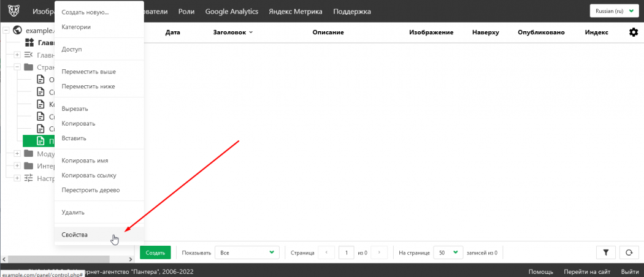Click the dashboard icon next to Главная
The height and width of the screenshot is (277, 644).
coord(29,43)
